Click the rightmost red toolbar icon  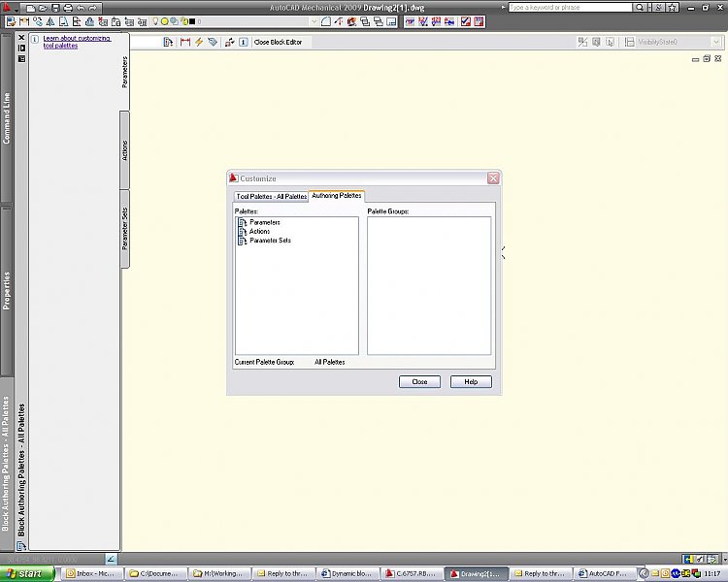pyautogui.click(x=479, y=21)
